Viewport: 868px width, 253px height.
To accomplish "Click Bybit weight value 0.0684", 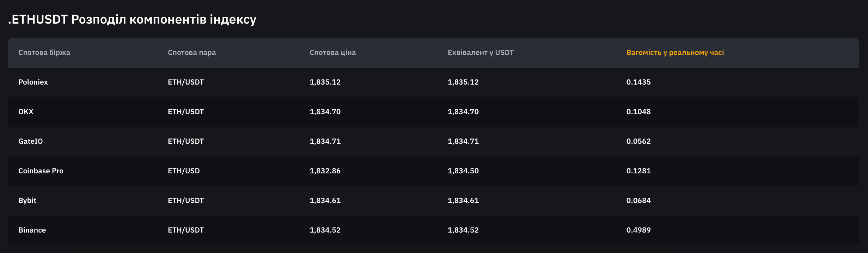I will 638,200.
